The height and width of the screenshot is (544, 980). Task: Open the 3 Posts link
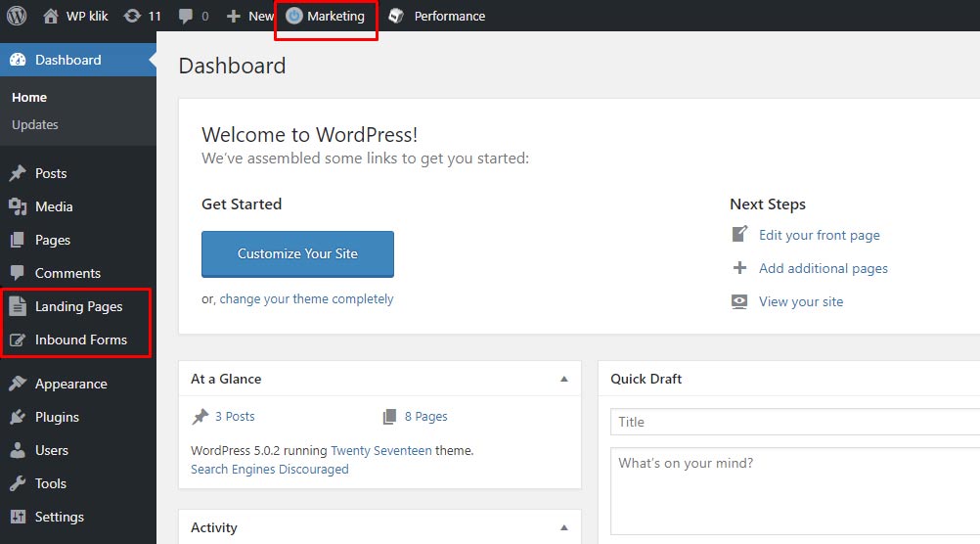(x=235, y=417)
